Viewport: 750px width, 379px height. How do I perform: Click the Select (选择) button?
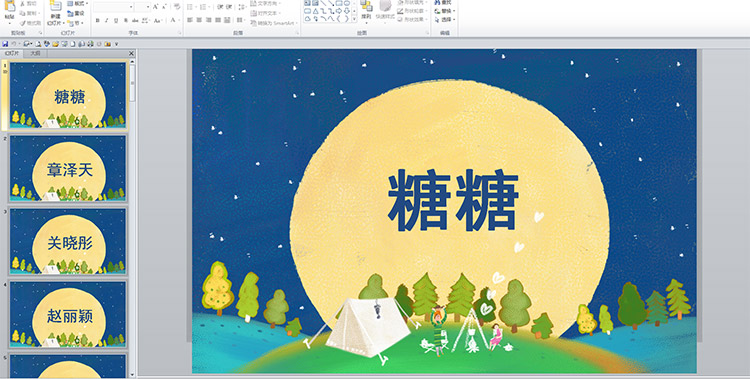(445, 20)
